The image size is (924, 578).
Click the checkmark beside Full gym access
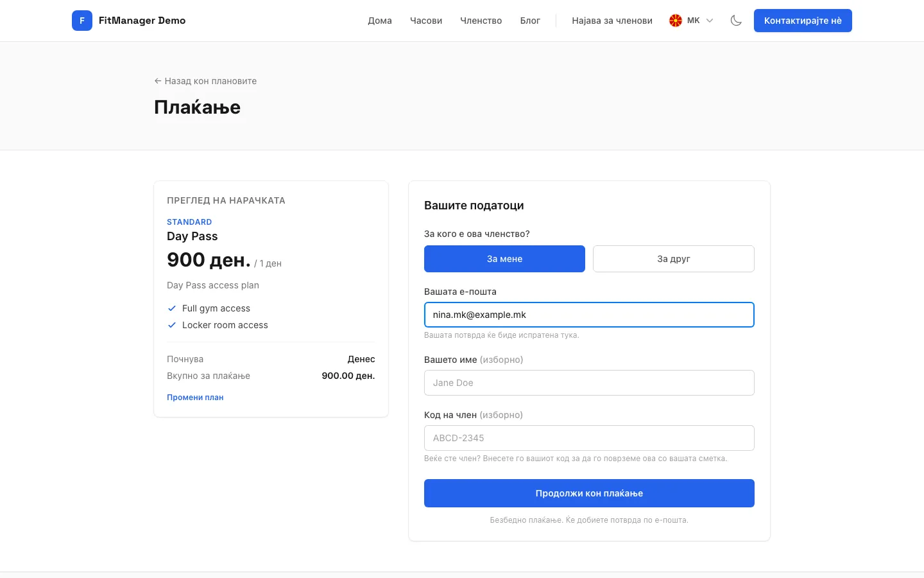click(172, 308)
